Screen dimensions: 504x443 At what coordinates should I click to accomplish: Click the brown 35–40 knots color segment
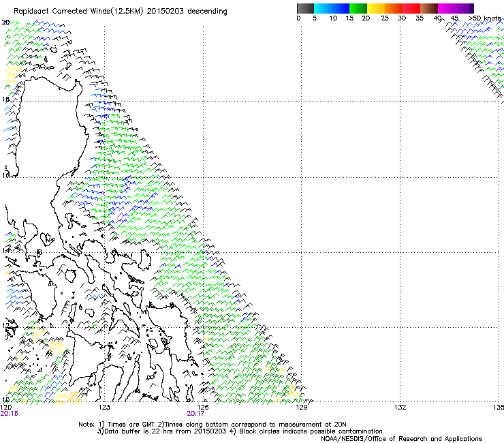(429, 8)
